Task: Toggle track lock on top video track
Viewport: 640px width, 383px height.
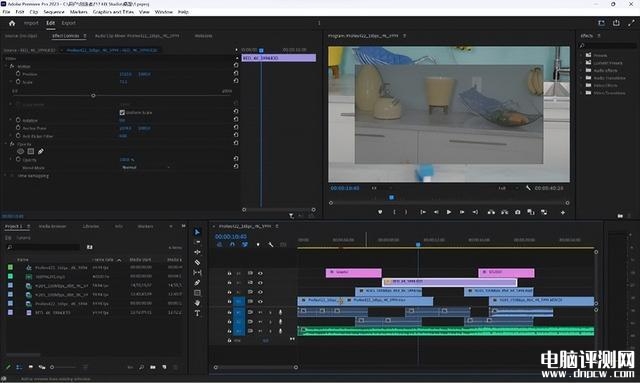Action: click(229, 273)
